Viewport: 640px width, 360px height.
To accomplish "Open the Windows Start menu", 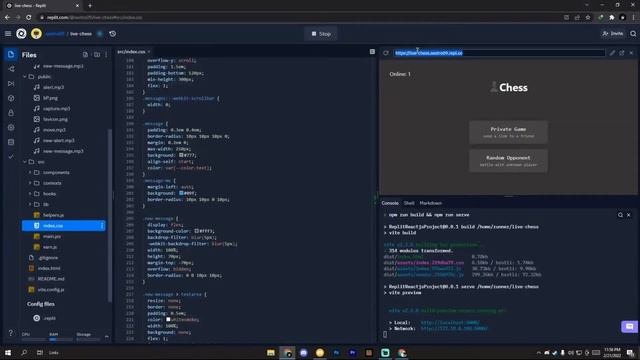I will click(x=8, y=352).
